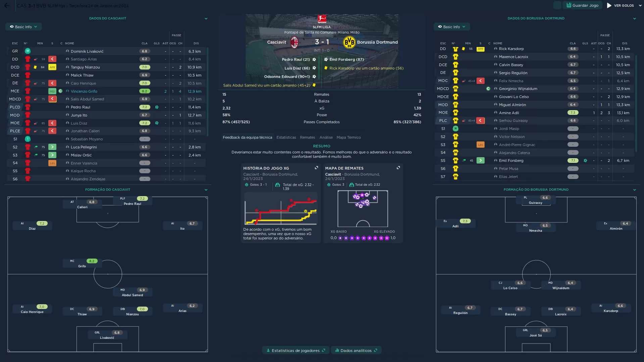Viewport: 644px width, 362px height.
Task: Select Pedro Raul on Casciavit formation pitch
Action: [133, 201]
